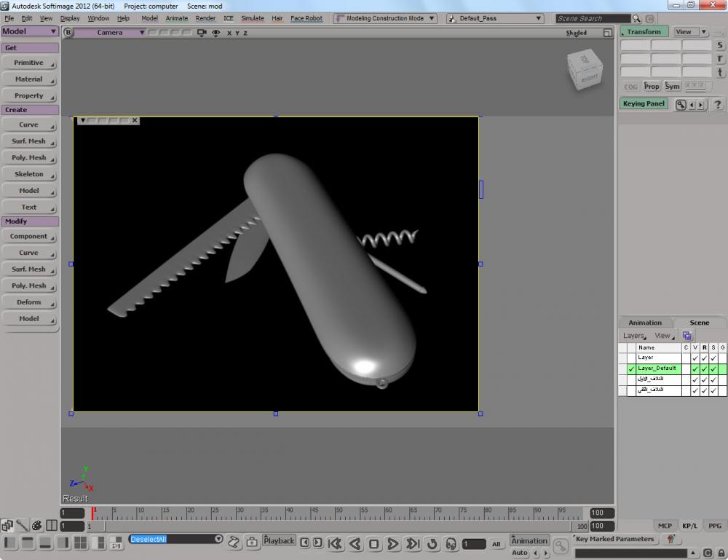Screen dimensions: 728x560
Task: Toggle the Sym symmetry button
Action: (x=672, y=86)
